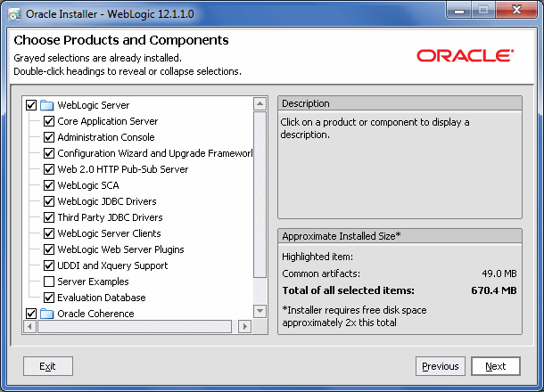The image size is (544, 392).
Task: Uncheck the WebLogic Server parent checkbox
Action: tap(31, 105)
